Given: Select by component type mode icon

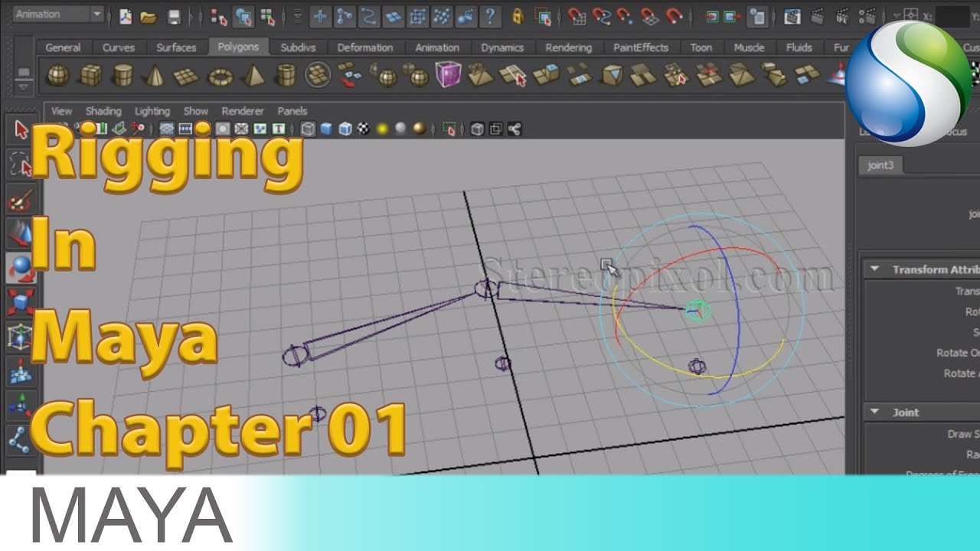Looking at the screenshot, I should pos(267,16).
